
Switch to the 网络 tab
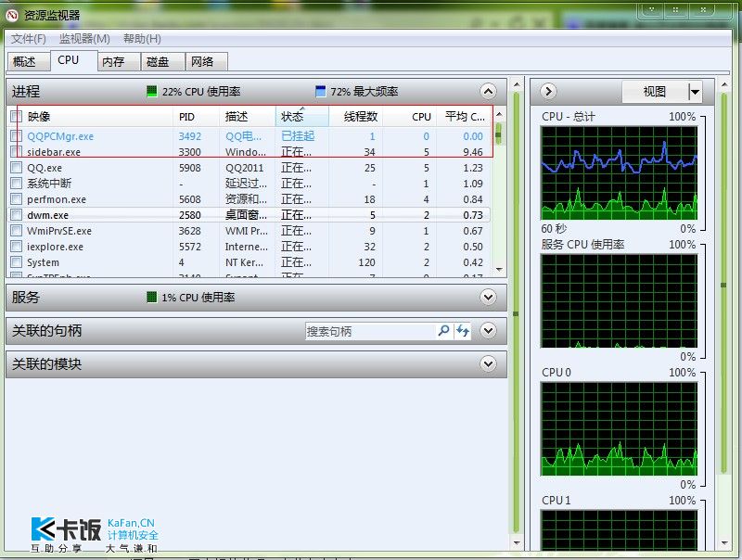pos(206,62)
